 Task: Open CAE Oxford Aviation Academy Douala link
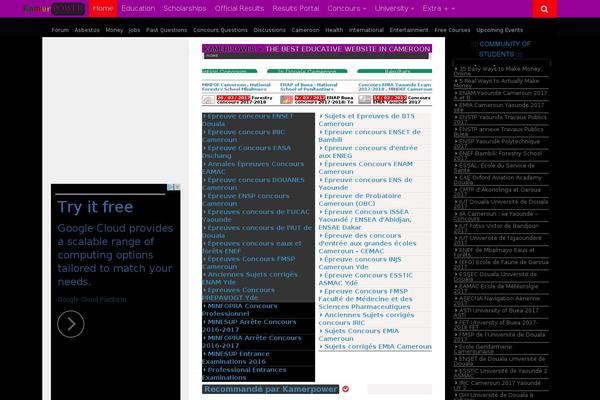click(x=498, y=180)
